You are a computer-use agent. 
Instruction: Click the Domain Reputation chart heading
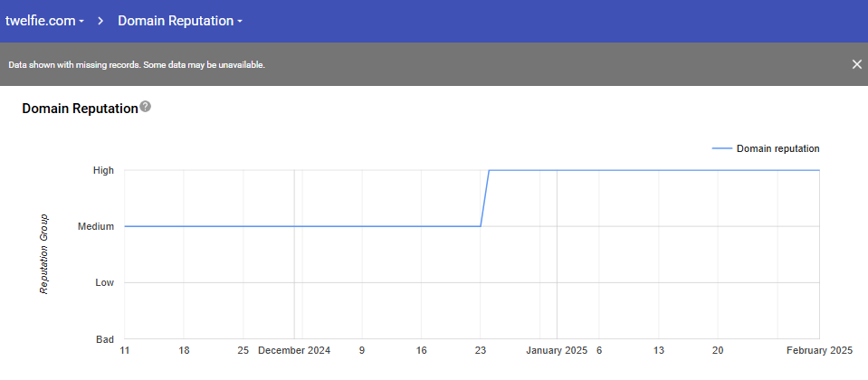(x=80, y=108)
